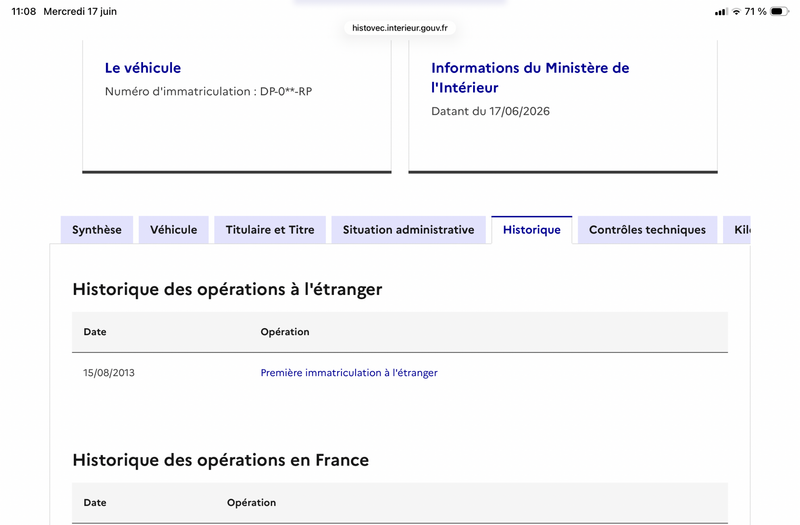Click Historique des opérations en France heading
The image size is (800, 525).
point(220,460)
